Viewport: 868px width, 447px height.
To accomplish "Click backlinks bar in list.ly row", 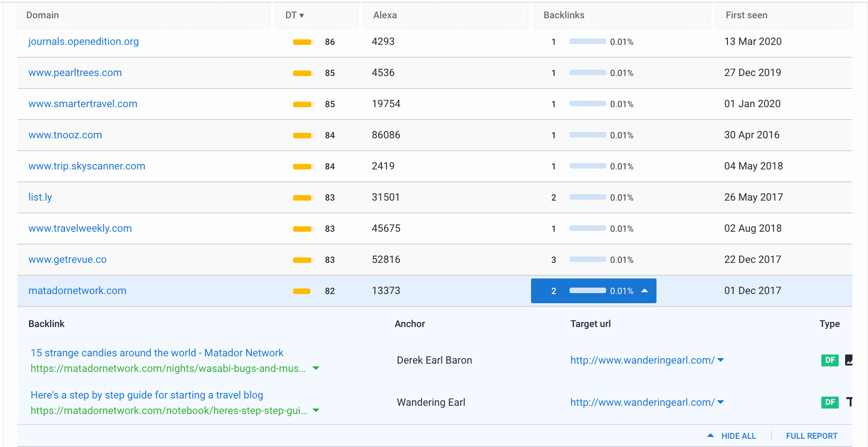I will pos(588,197).
